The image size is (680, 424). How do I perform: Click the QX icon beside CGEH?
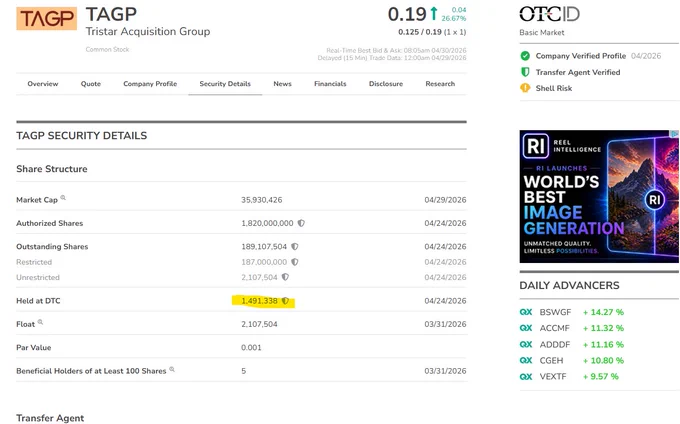pyautogui.click(x=526, y=360)
